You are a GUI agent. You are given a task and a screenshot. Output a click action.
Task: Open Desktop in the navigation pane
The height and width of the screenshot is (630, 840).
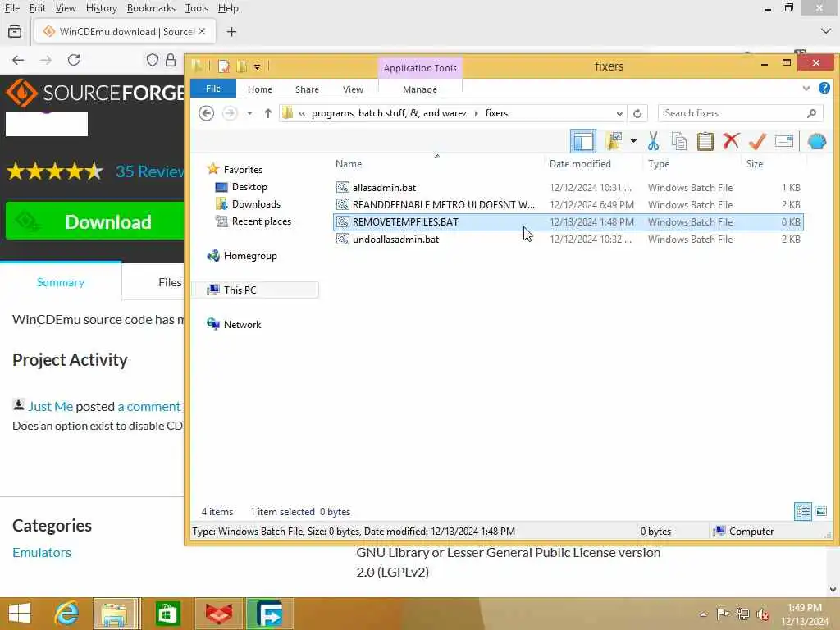pyautogui.click(x=249, y=187)
